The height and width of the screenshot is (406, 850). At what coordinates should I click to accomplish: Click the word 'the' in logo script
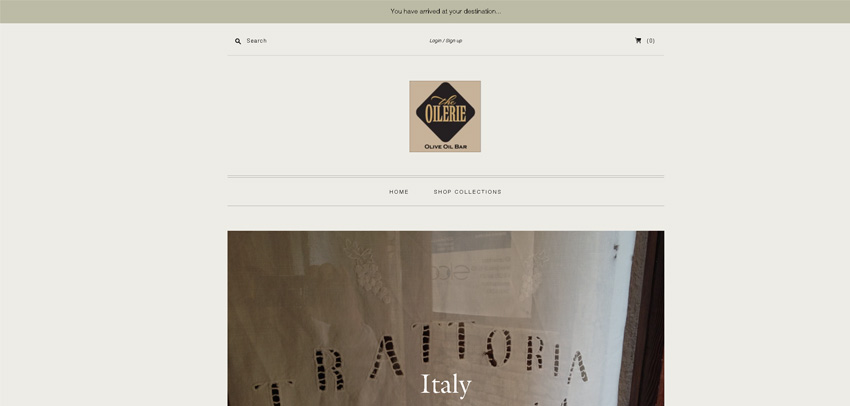point(446,101)
